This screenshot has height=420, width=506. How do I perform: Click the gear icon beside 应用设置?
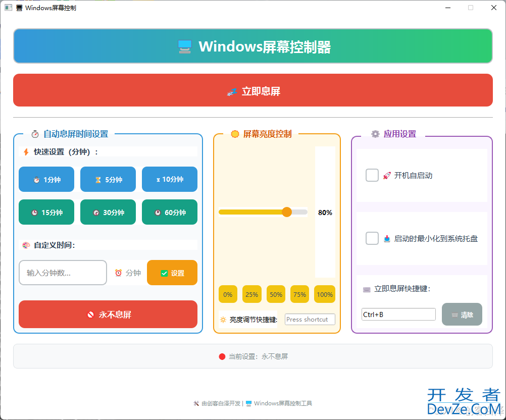click(x=375, y=134)
